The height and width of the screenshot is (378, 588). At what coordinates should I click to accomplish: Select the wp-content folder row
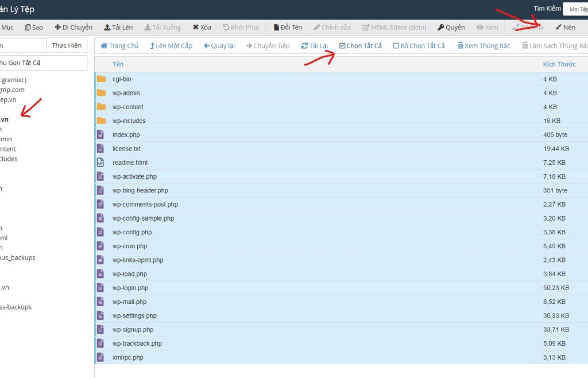coord(128,107)
